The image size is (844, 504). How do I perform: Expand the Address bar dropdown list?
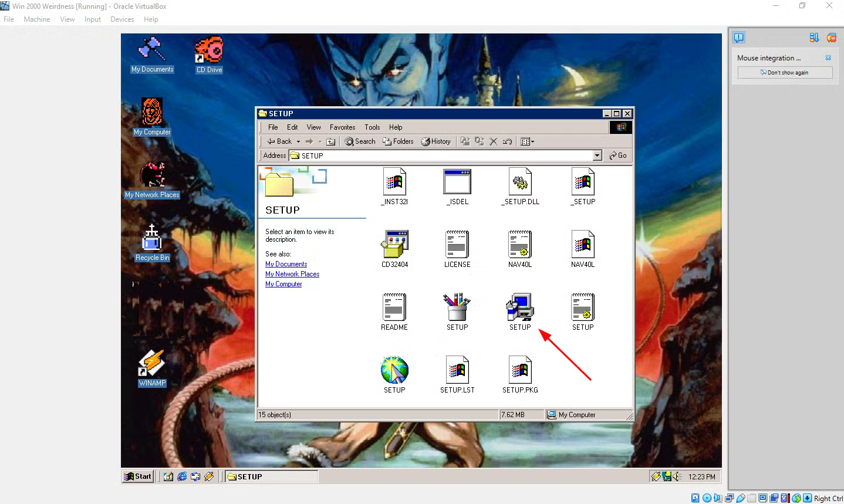597,155
